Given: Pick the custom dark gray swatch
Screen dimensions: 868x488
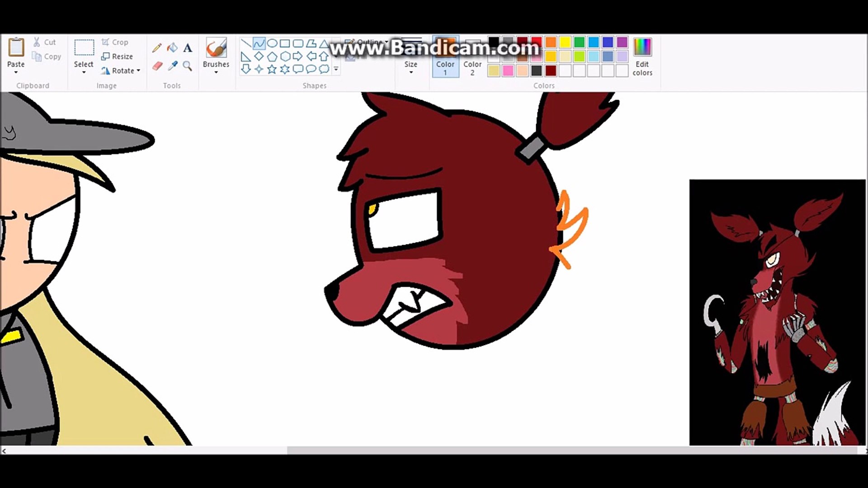Looking at the screenshot, I should (x=537, y=70).
